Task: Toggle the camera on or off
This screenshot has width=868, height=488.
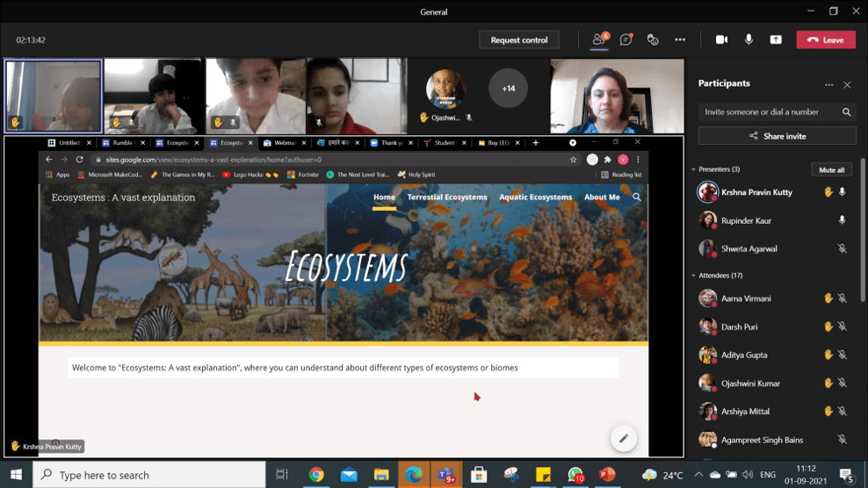Action: coord(721,39)
